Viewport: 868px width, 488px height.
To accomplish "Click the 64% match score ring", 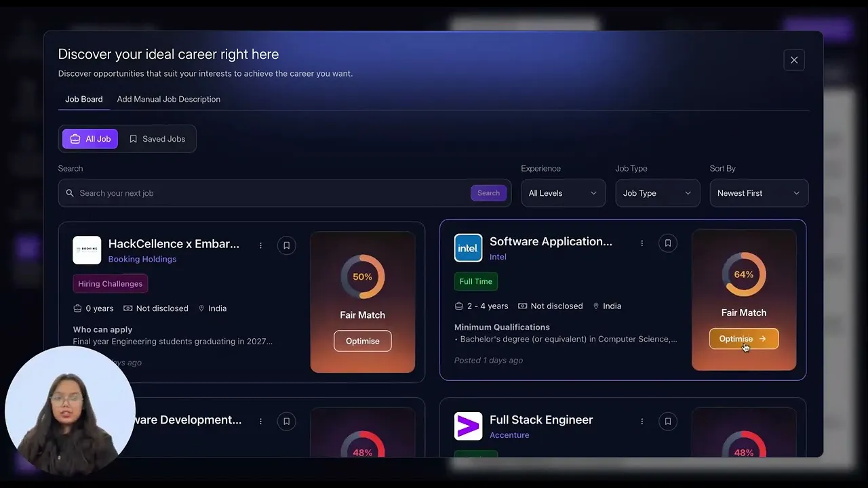I will pos(744,274).
